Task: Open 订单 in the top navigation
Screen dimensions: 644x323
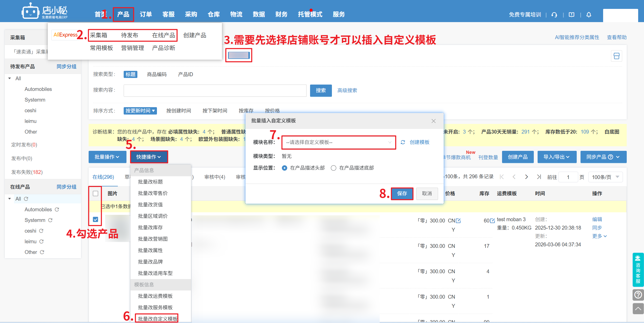Action: click(x=146, y=14)
